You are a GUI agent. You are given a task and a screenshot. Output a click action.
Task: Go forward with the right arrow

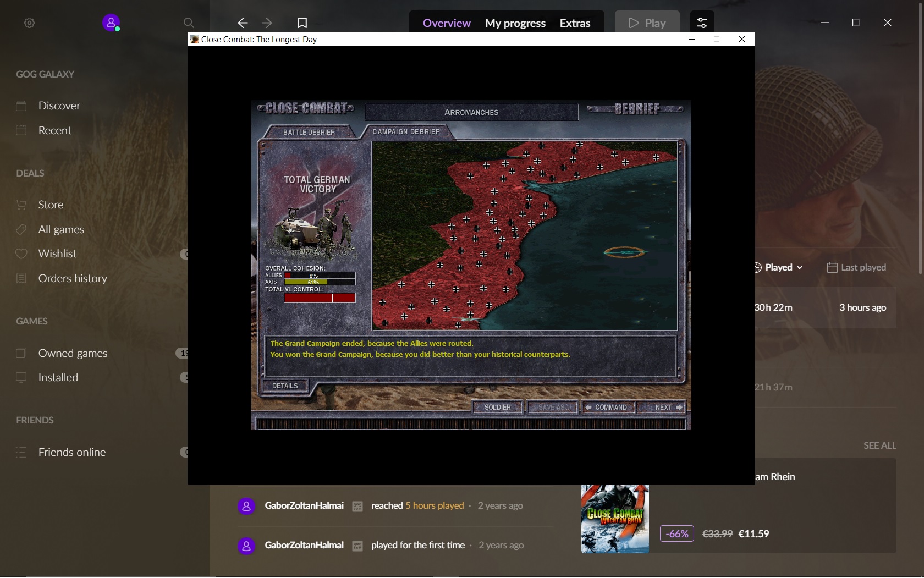click(267, 23)
